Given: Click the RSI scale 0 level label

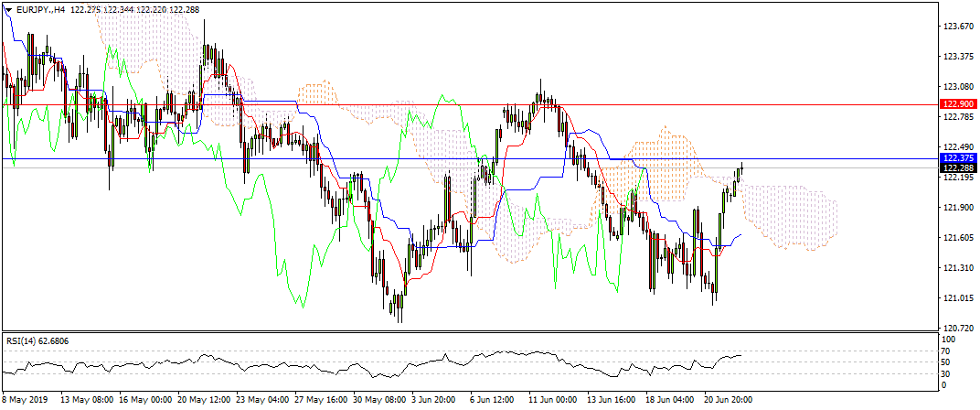Looking at the screenshot, I should tap(944, 385).
